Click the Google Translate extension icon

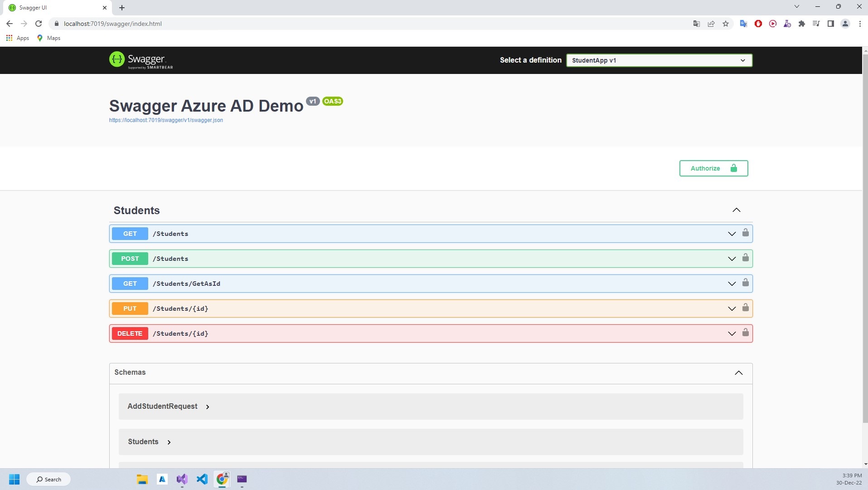click(744, 24)
